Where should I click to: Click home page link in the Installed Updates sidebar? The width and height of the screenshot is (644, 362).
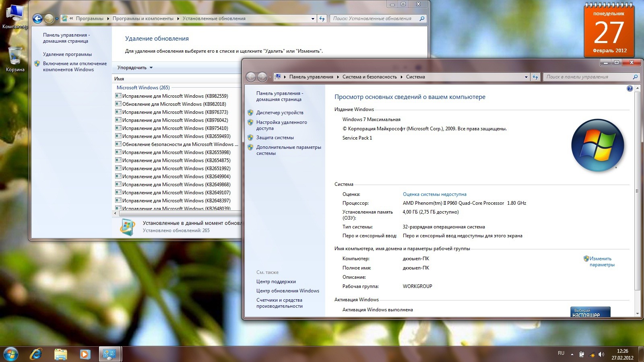coord(66,38)
